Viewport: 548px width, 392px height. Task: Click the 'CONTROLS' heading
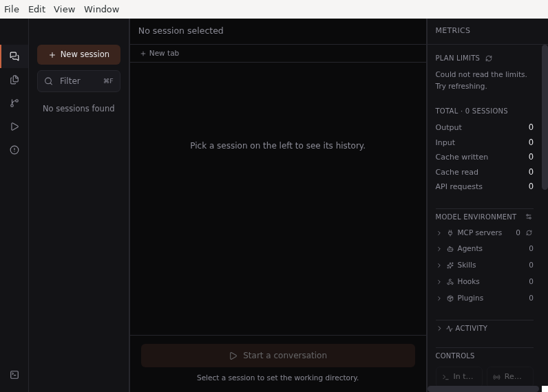pos(454,356)
